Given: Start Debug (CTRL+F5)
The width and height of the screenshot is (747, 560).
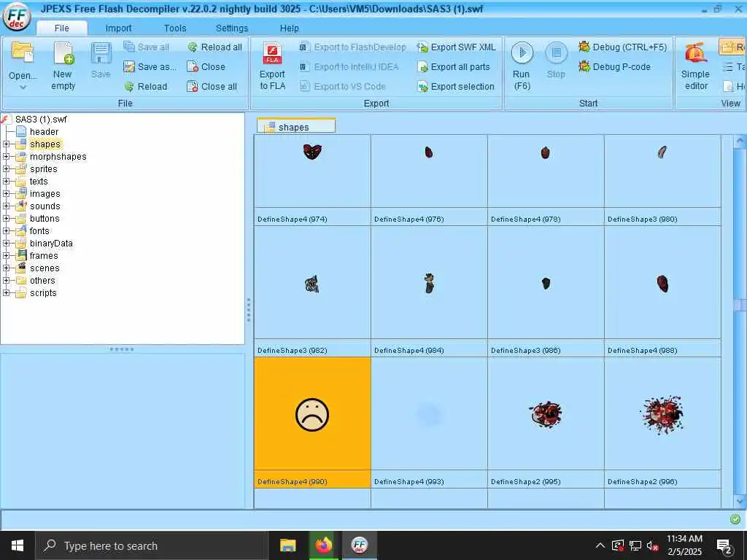Looking at the screenshot, I should [622, 47].
